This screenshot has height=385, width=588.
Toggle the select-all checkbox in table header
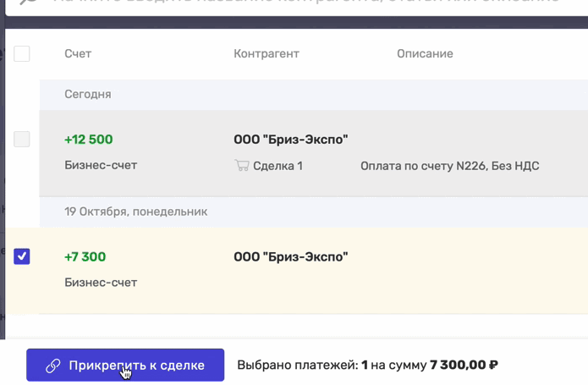tap(22, 53)
